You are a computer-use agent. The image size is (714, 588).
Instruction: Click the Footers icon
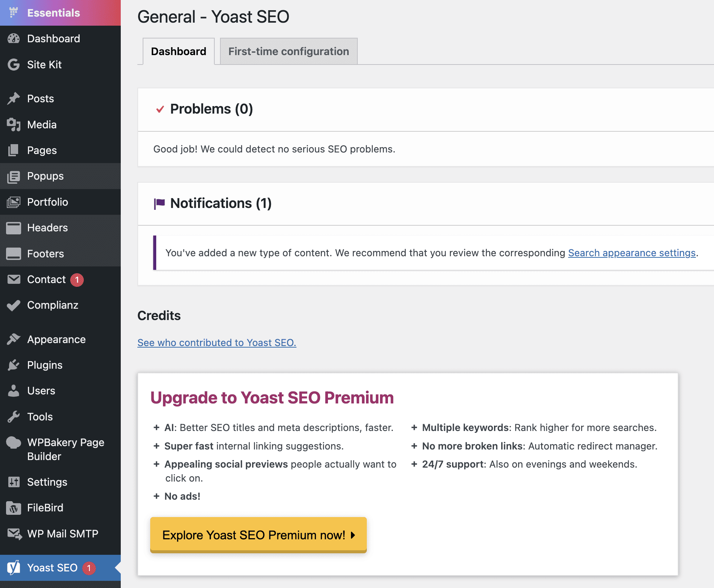[14, 254]
